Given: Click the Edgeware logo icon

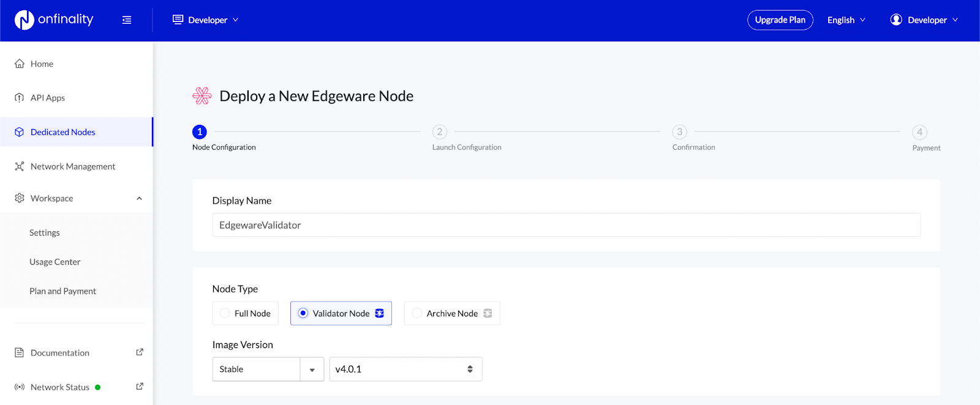Looking at the screenshot, I should (202, 96).
